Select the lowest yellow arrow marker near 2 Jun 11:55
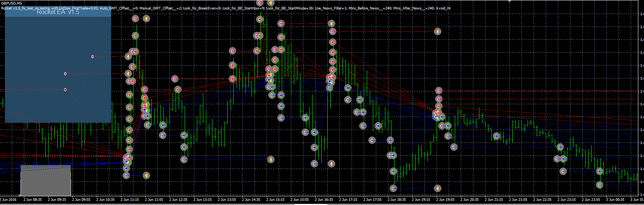This screenshot has height=205, width=644. point(146,175)
